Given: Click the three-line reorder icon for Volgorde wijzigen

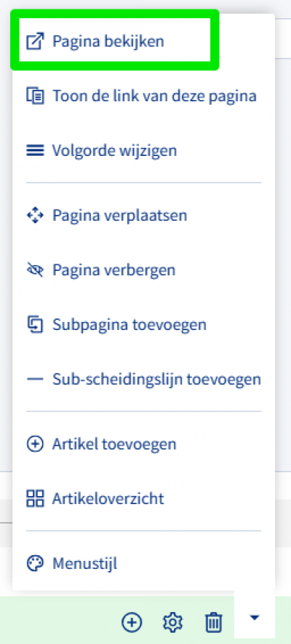Looking at the screenshot, I should [x=35, y=150].
